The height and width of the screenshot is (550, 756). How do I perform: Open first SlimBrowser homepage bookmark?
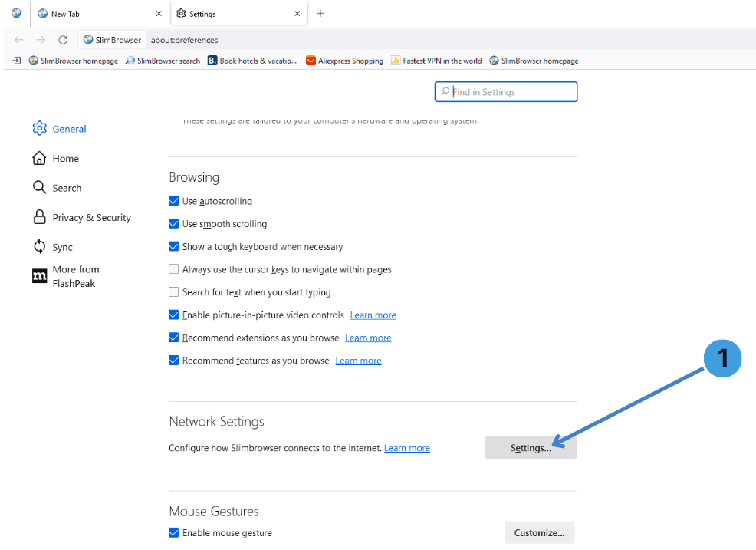click(74, 61)
